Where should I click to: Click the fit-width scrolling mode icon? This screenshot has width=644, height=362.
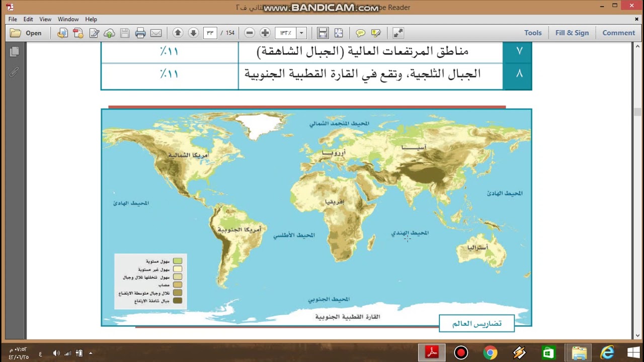click(x=323, y=33)
